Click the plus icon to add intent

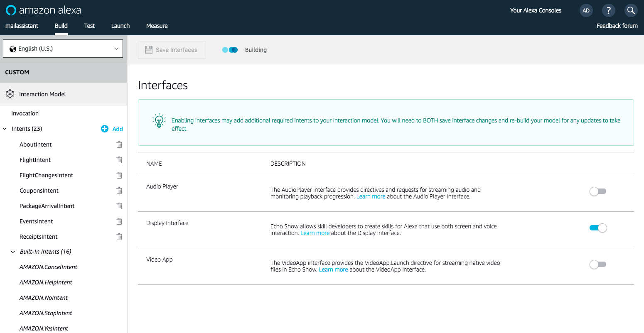pyautogui.click(x=105, y=129)
